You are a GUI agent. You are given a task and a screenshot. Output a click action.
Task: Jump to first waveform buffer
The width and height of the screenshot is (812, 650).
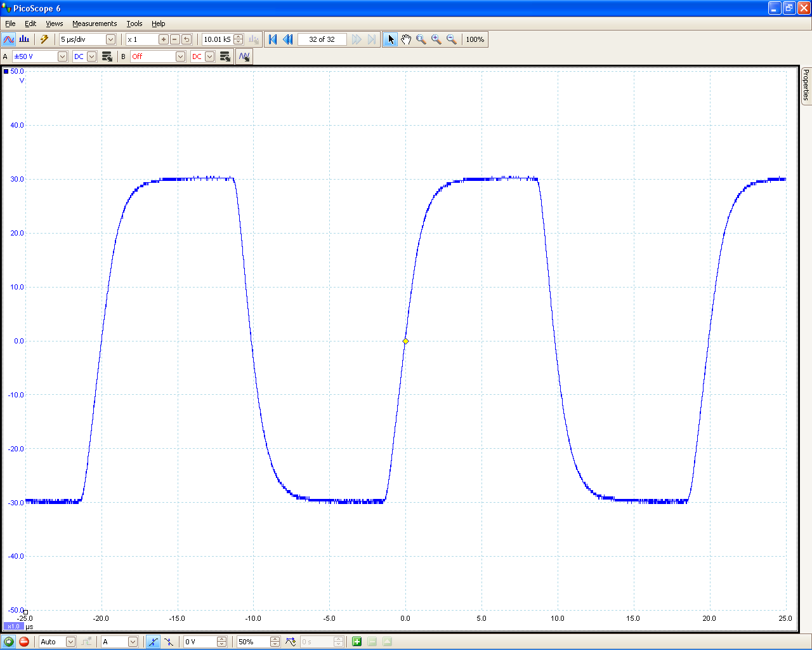tap(273, 39)
